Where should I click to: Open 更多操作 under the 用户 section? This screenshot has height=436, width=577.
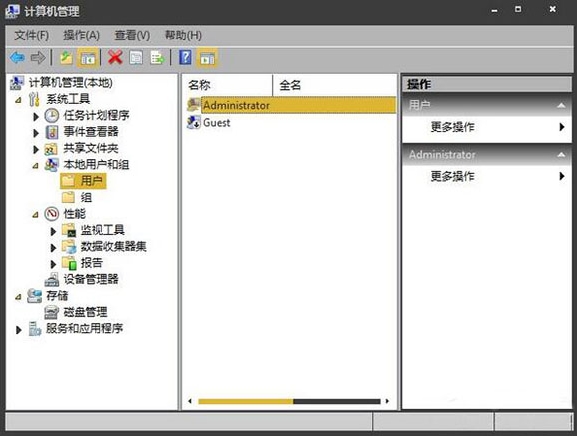(x=487, y=127)
